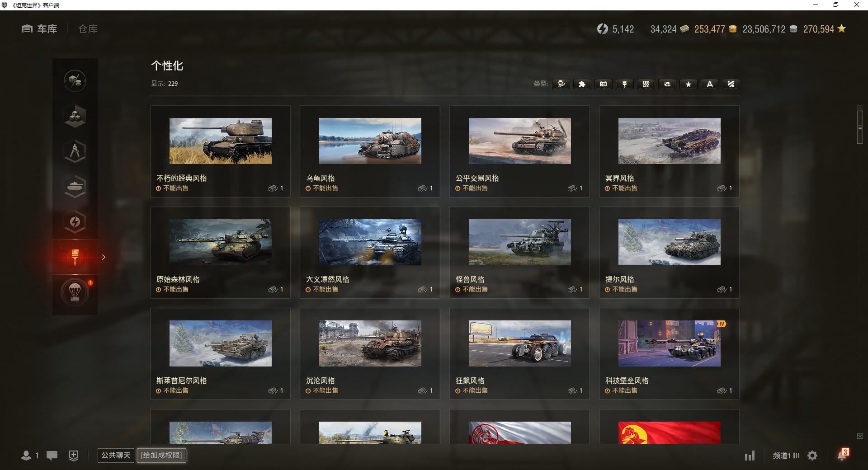The width and height of the screenshot is (868, 470).
Task: Select the 狂飙风格 style thumbnail
Action: [x=519, y=343]
